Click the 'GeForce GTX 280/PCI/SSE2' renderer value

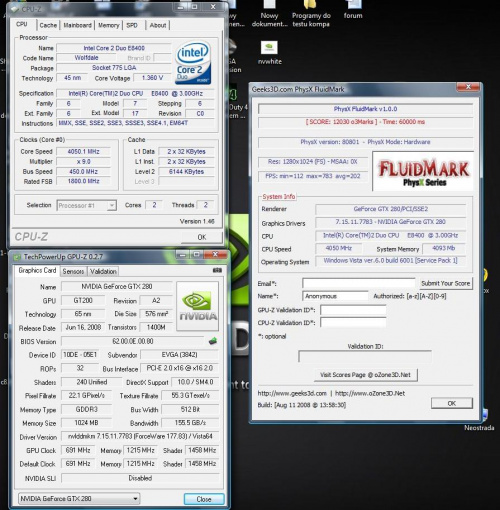(390, 209)
